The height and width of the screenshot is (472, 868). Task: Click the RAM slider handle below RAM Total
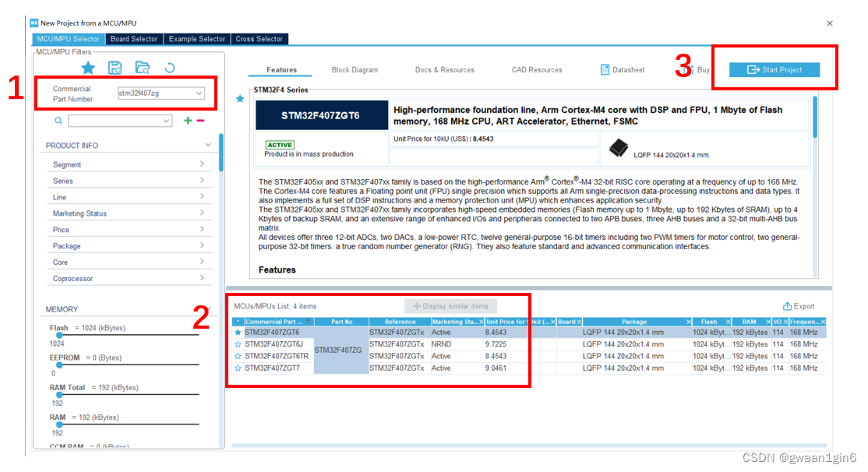click(x=59, y=425)
